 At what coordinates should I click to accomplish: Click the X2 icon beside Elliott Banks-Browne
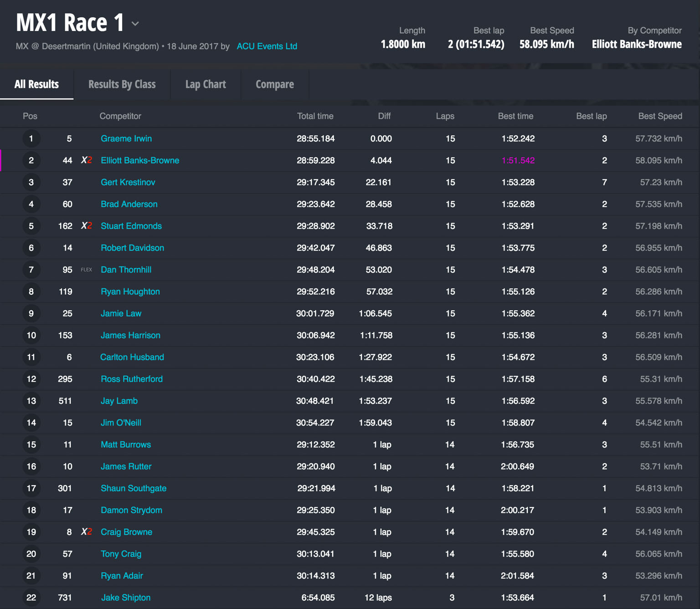click(87, 160)
